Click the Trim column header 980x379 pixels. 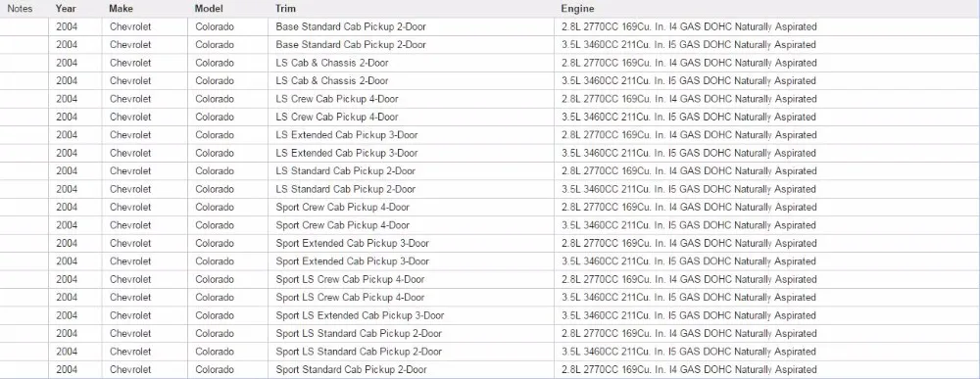pos(285,9)
